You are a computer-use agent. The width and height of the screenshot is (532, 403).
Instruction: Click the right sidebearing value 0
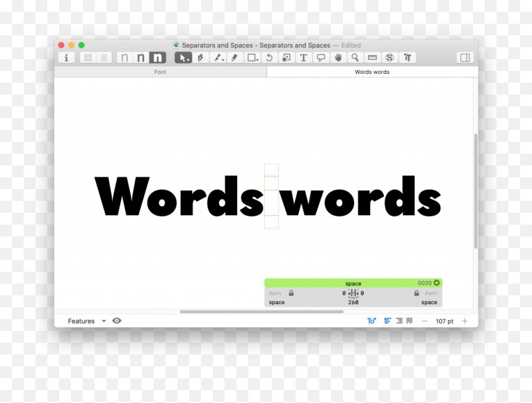362,293
